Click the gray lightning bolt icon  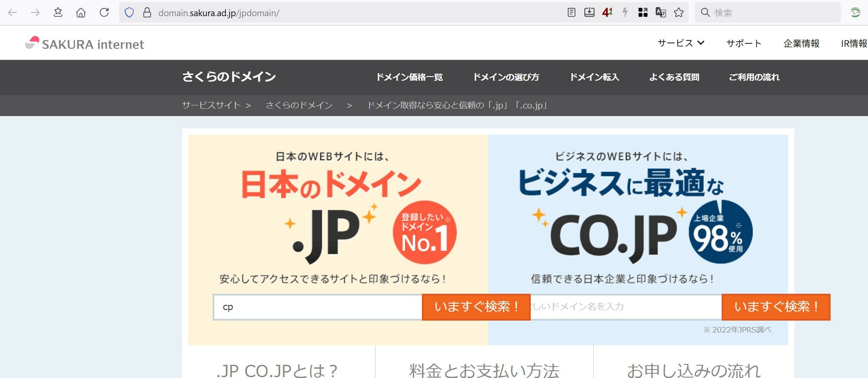coord(625,13)
